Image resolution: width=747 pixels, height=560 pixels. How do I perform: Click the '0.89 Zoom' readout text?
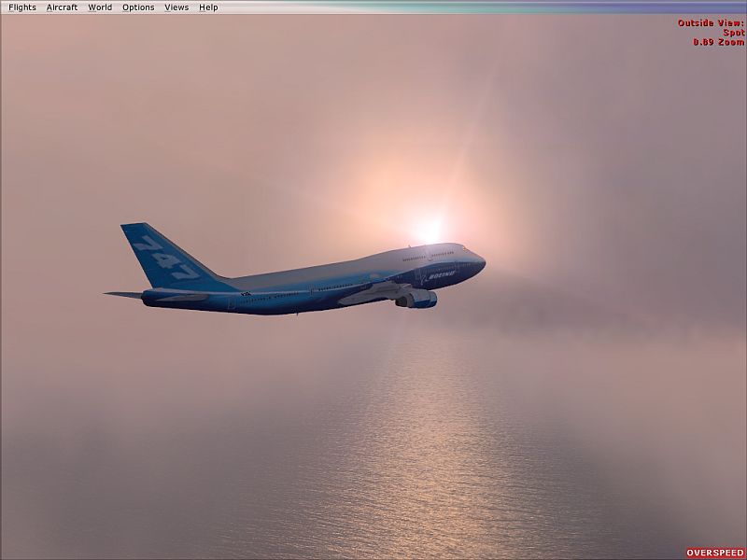click(718, 42)
